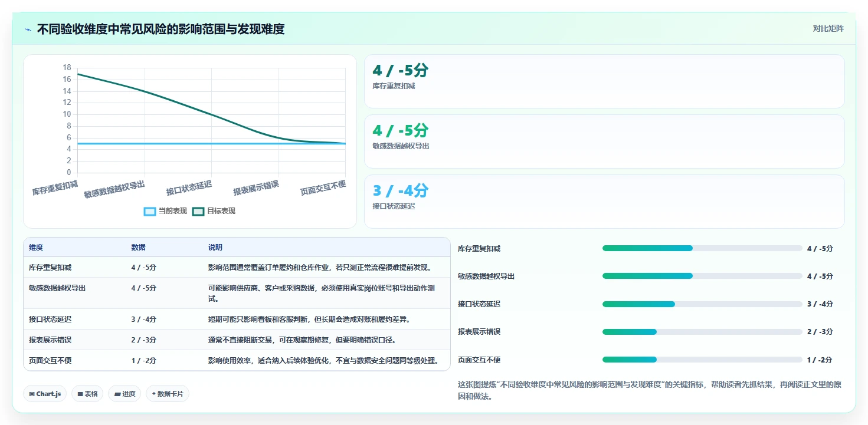
Task: Click the 18 value on the y-axis
Action: pyautogui.click(x=67, y=68)
